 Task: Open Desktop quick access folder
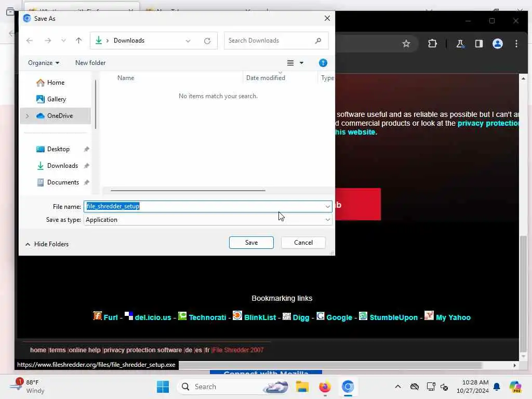click(58, 149)
